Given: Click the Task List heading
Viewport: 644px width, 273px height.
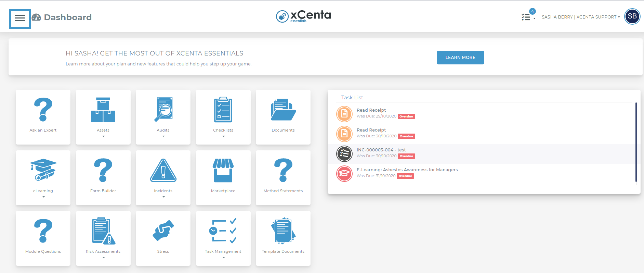Looking at the screenshot, I should [352, 98].
